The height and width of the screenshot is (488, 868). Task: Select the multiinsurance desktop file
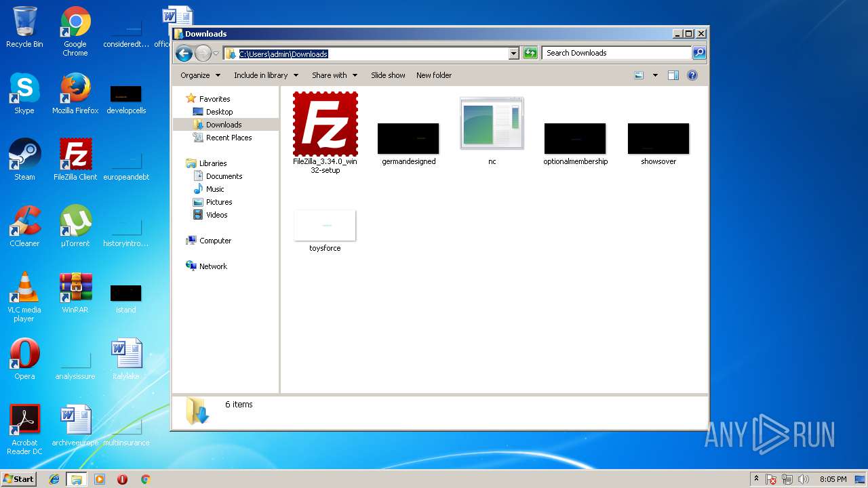tap(126, 431)
